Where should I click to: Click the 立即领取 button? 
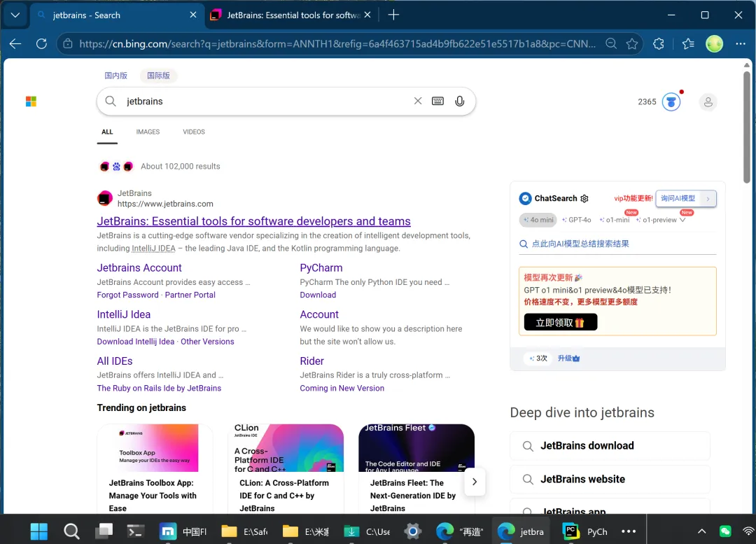(x=560, y=322)
